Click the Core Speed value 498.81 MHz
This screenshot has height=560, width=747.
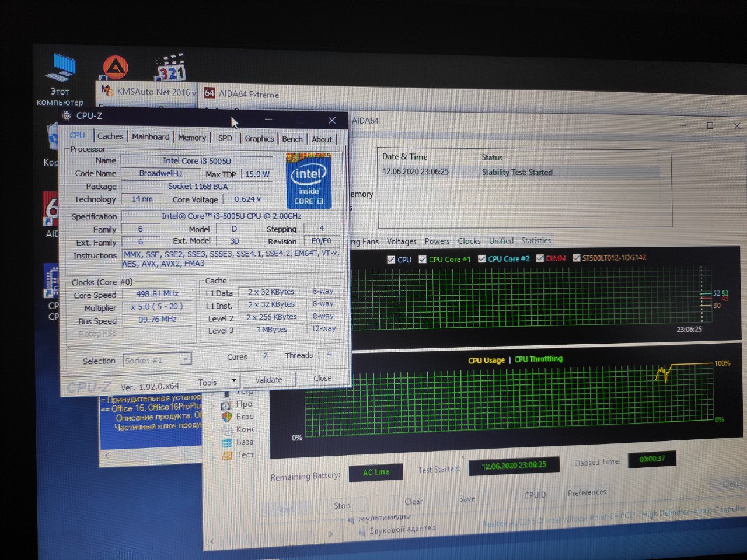coord(158,294)
